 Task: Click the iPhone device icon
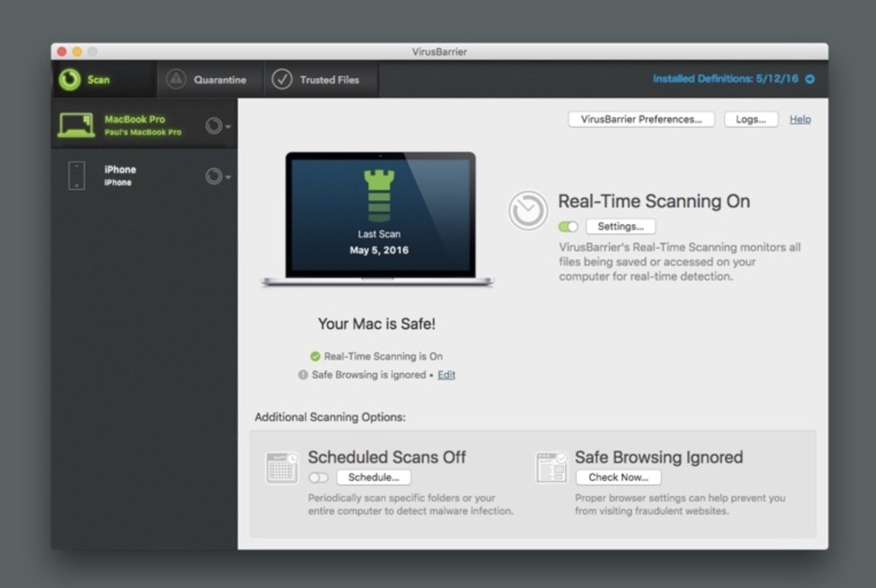[77, 176]
